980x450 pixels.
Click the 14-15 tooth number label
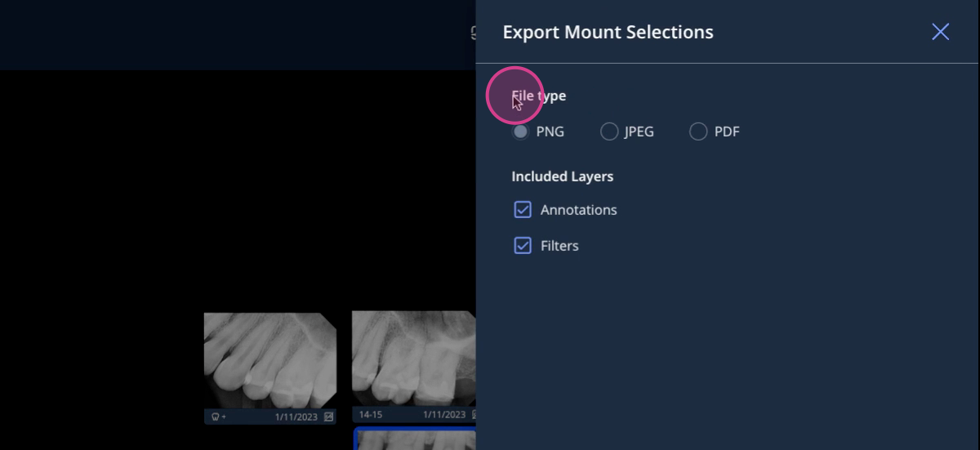[x=371, y=415]
